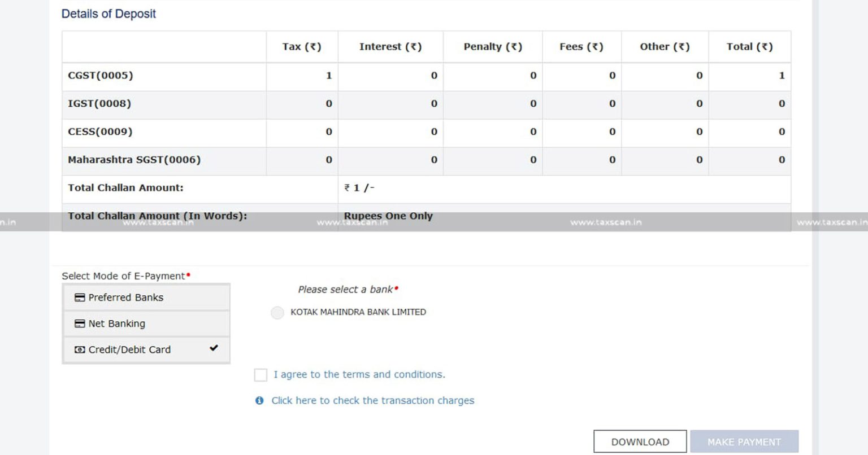Screen dimensions: 868x455
Task: Tick the terms and conditions checkbox
Action: coord(261,375)
